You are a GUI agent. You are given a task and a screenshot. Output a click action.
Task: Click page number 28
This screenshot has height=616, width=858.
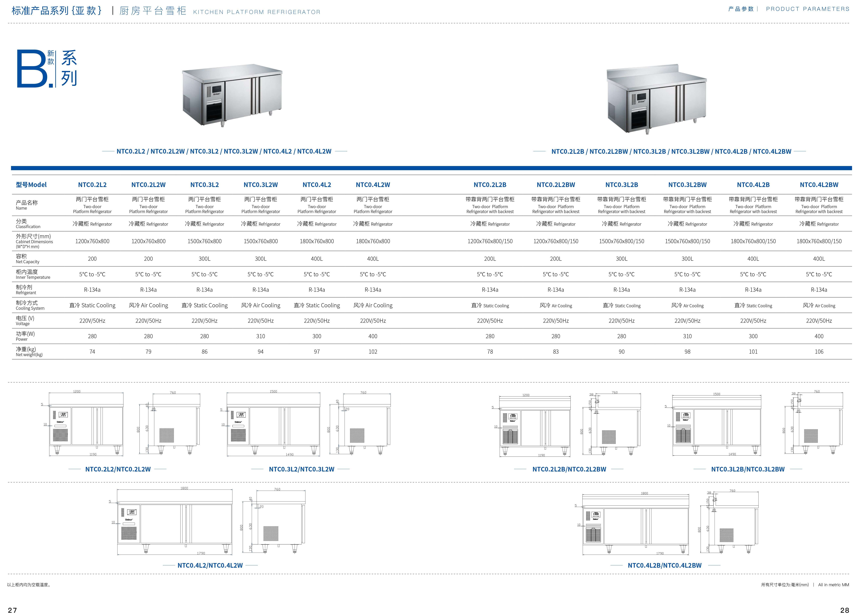click(845, 610)
